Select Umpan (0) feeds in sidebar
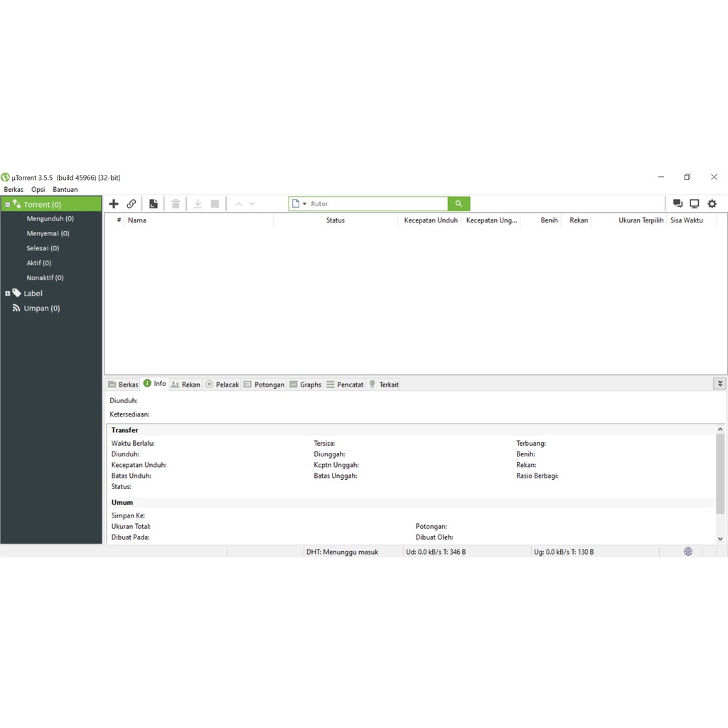 (41, 308)
